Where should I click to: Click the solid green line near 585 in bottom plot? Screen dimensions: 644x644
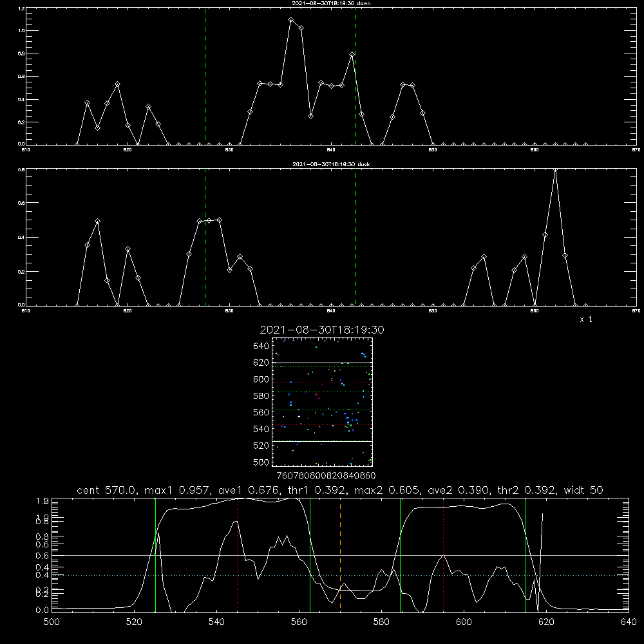(x=400, y=555)
